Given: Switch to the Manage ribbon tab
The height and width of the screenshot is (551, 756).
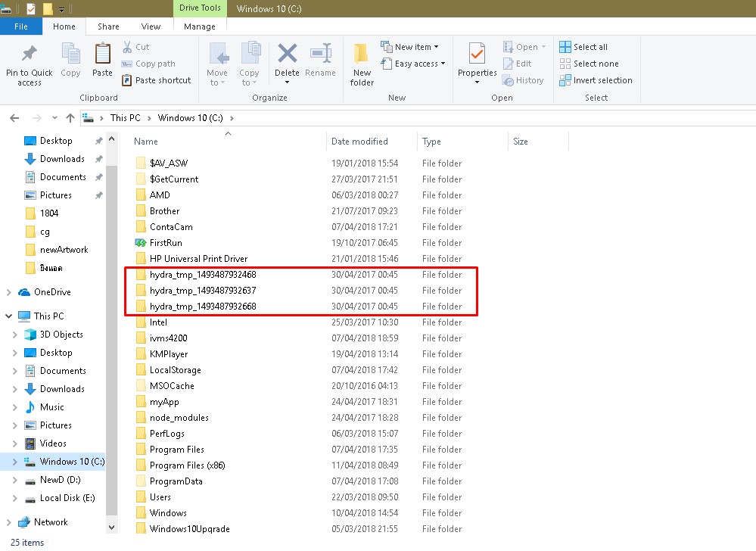Looking at the screenshot, I should [200, 26].
